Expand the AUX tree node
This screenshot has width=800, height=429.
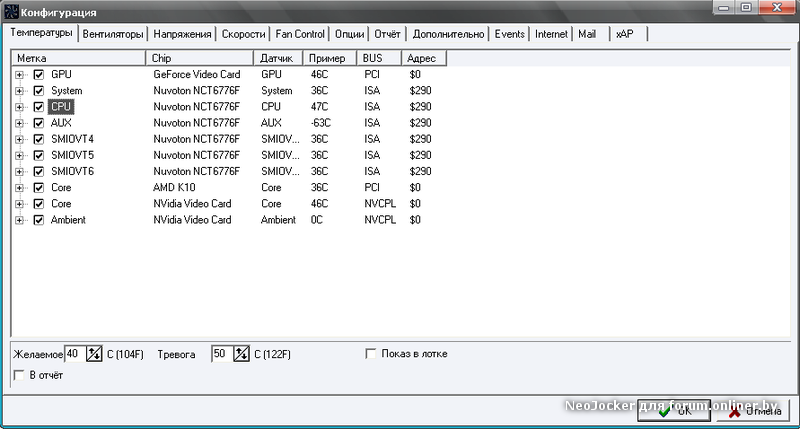19,123
